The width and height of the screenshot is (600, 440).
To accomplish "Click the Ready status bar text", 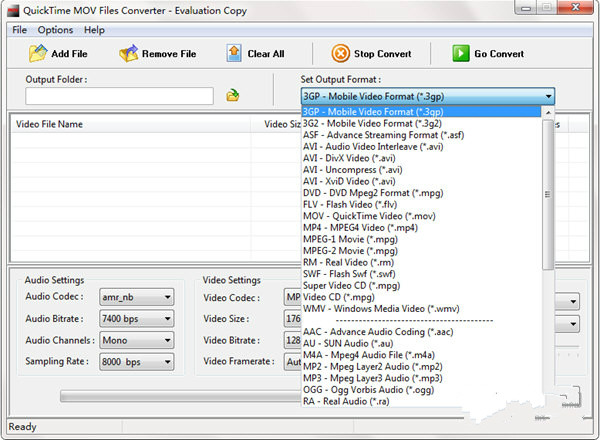I will tap(22, 427).
